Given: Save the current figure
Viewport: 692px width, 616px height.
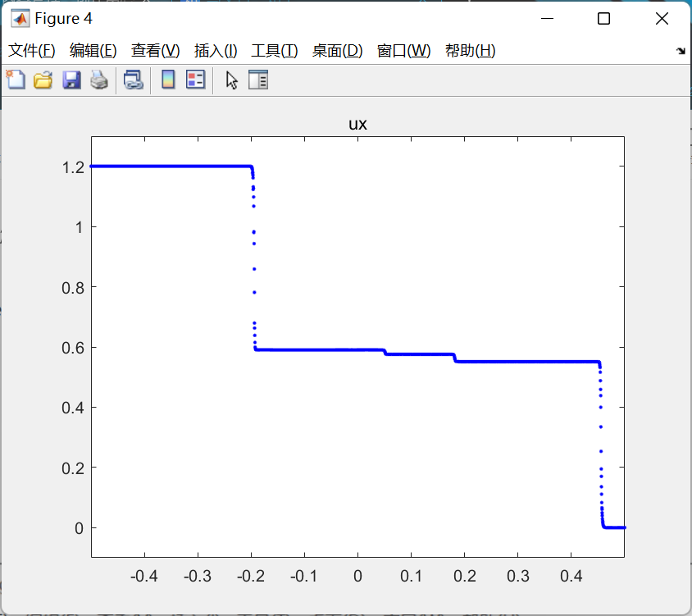Looking at the screenshot, I should click(x=71, y=80).
